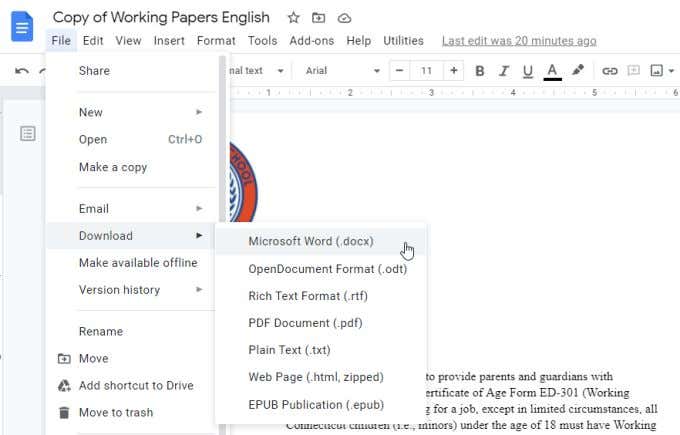Image resolution: width=680 pixels, height=435 pixels.
Task: Toggle italic formatting
Action: (x=503, y=71)
